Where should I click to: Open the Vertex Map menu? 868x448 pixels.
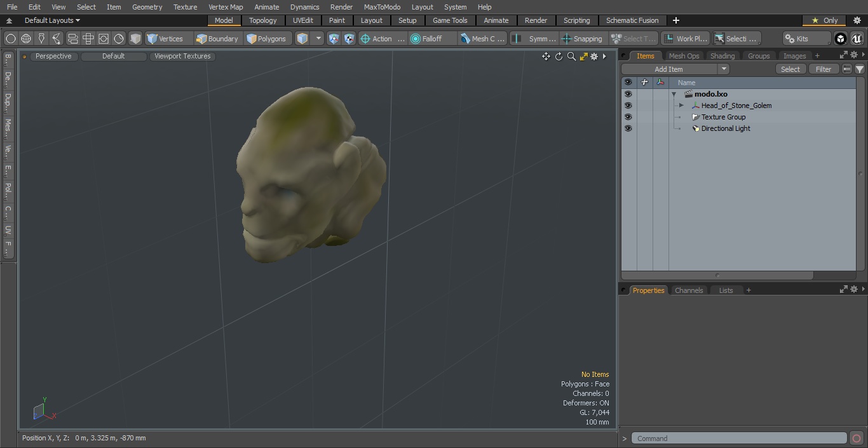(226, 7)
